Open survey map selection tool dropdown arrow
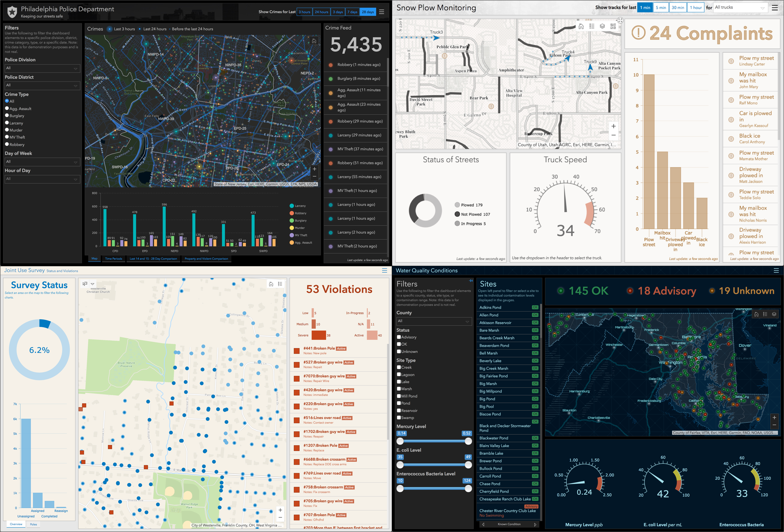This screenshot has height=532, width=784. (x=93, y=284)
